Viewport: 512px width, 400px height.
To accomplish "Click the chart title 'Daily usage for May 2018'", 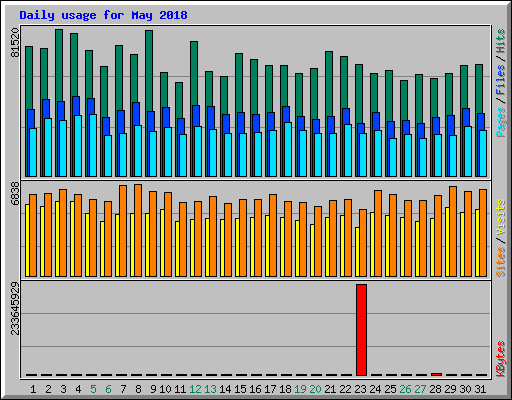I will pyautogui.click(x=103, y=15).
